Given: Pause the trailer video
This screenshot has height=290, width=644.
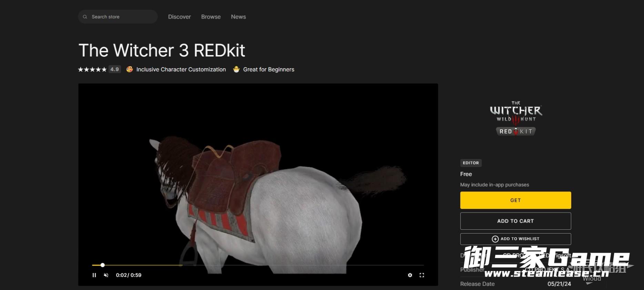Looking at the screenshot, I should coord(94,275).
